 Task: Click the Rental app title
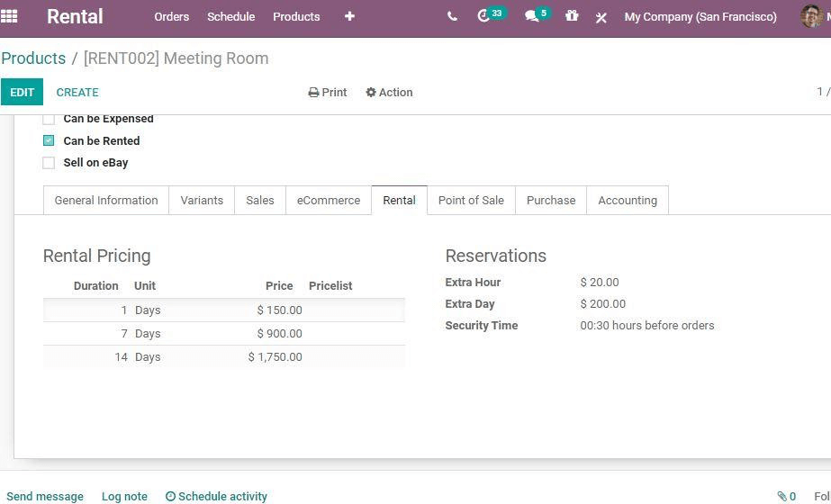[75, 16]
